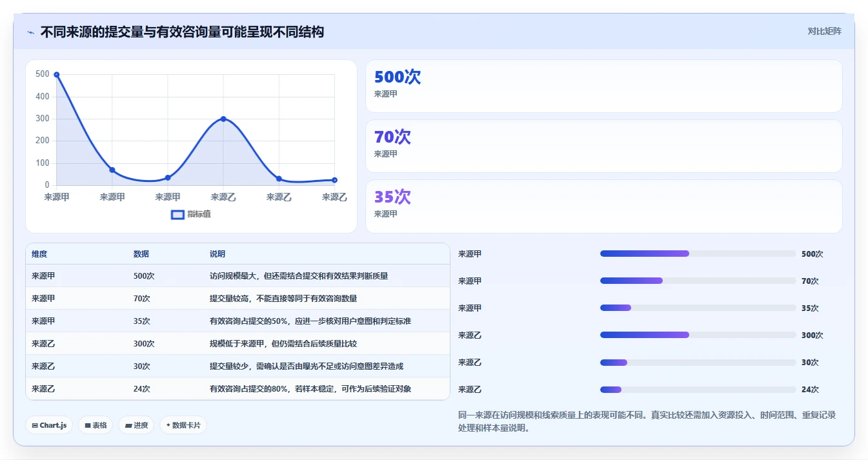Image resolution: width=868 pixels, height=460 pixels.
Task: Click the 表格 tag chip
Action: (96, 425)
